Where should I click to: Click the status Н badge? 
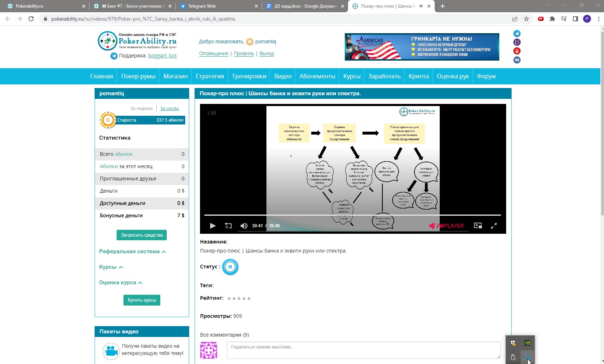point(230,267)
